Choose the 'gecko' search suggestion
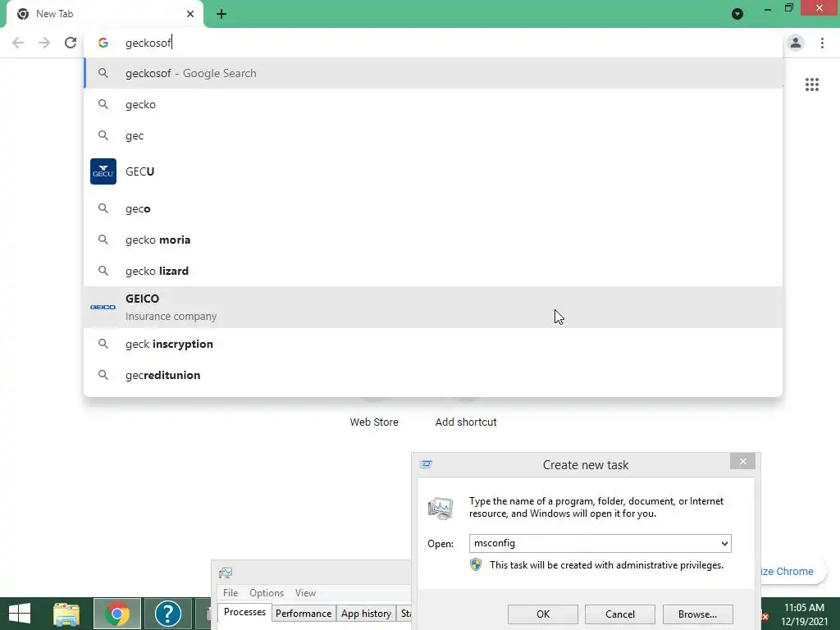This screenshot has height=630, width=840. click(x=433, y=104)
